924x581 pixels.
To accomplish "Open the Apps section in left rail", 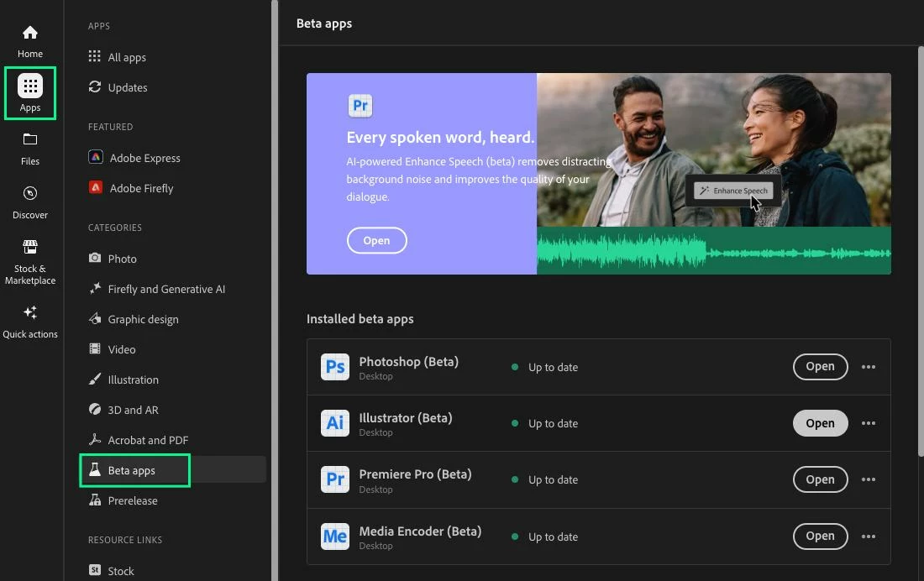I will [x=30, y=93].
